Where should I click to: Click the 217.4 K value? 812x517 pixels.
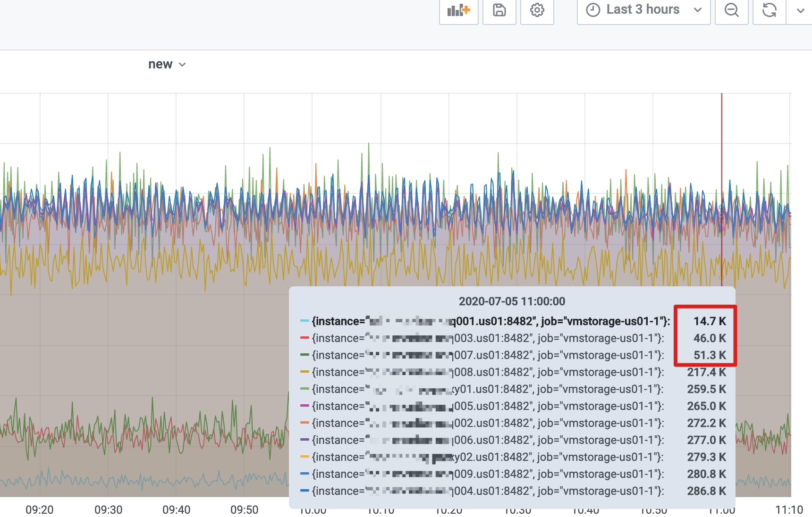pyautogui.click(x=707, y=372)
